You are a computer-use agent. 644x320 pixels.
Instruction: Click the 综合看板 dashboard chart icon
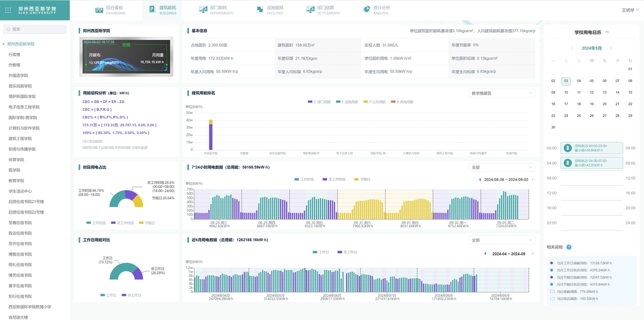(99, 10)
